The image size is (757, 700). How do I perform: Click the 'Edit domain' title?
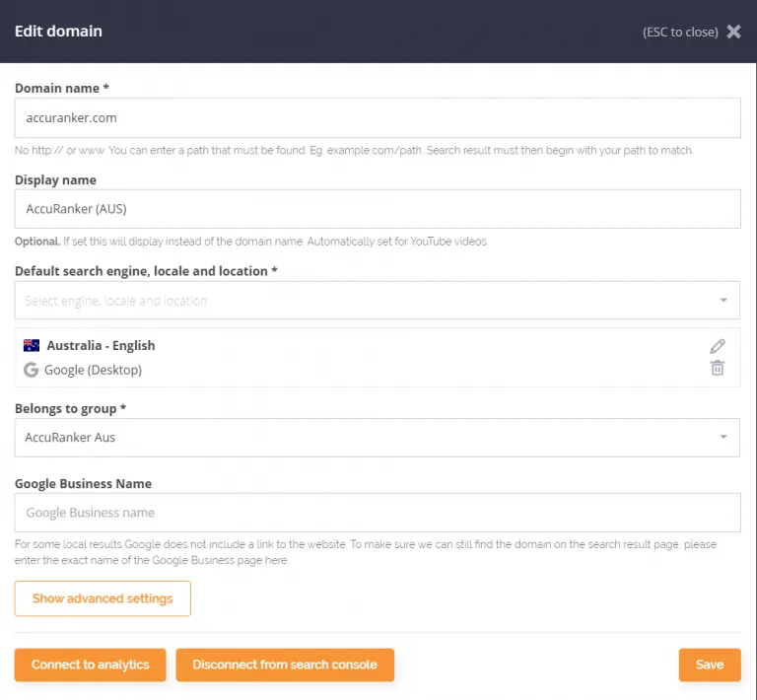pos(58,32)
